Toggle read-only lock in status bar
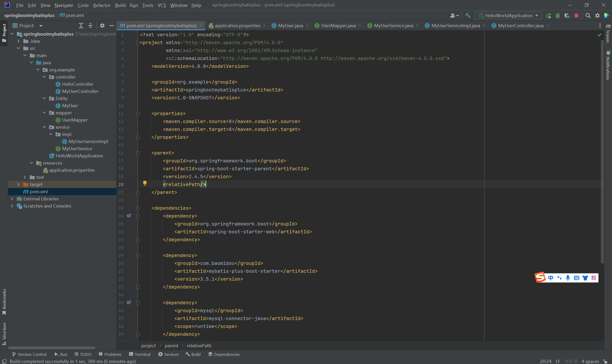Viewport: 612px width, 364px height. (x=606, y=361)
